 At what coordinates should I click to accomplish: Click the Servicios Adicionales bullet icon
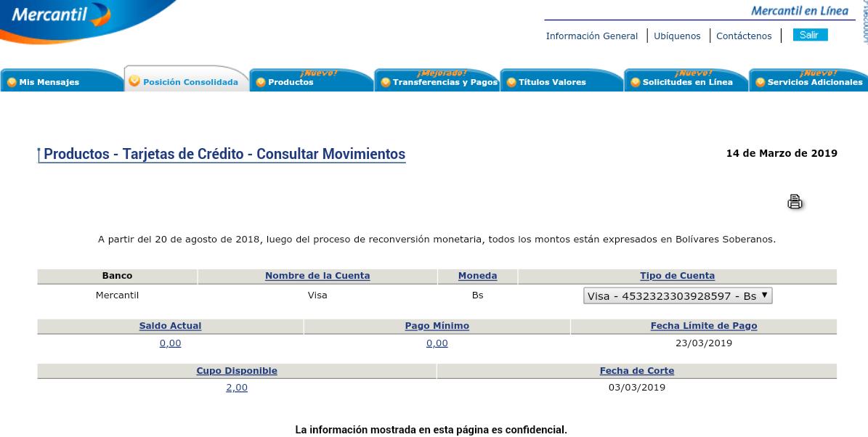[760, 83]
